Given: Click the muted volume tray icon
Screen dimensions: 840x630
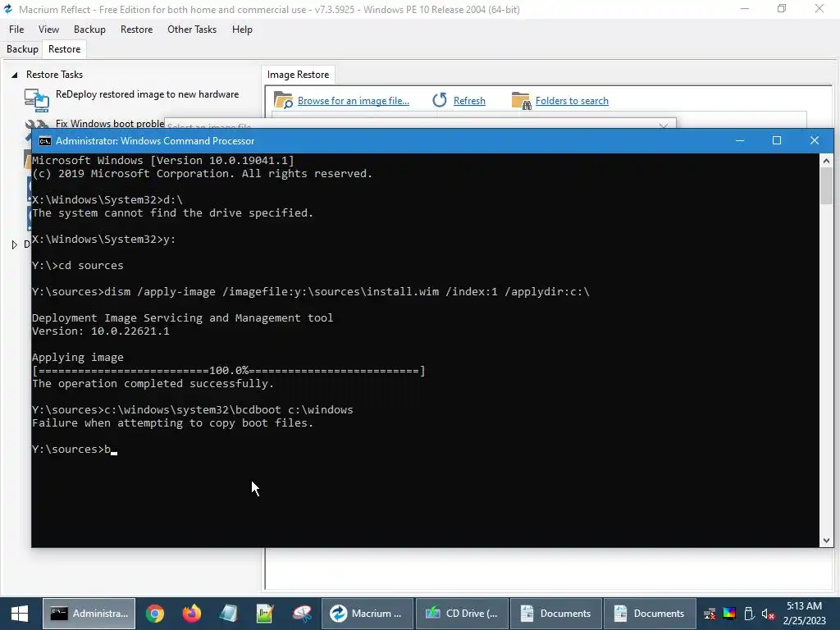Looking at the screenshot, I should [x=768, y=614].
